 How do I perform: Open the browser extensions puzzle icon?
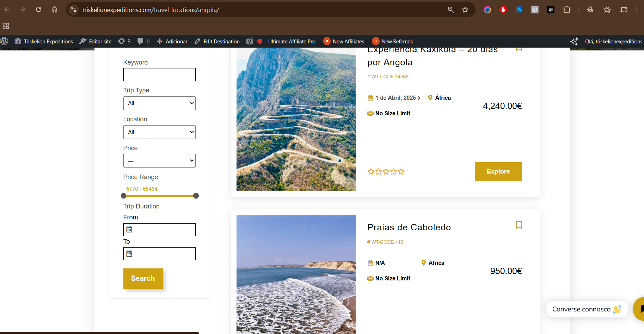[x=567, y=10]
